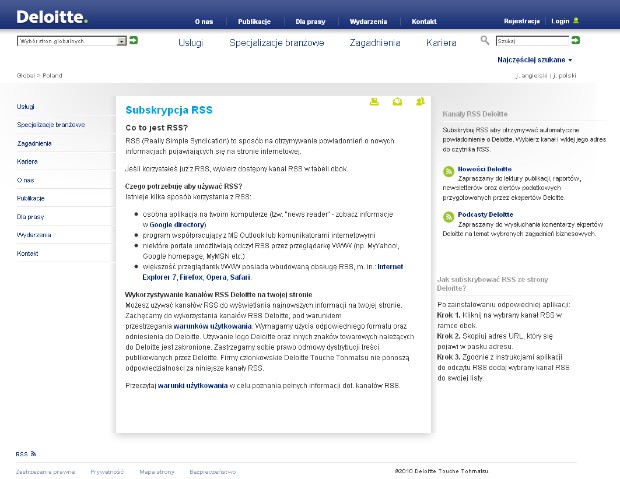The width and height of the screenshot is (620, 479).
Task: Select Publikacje in the left sidebar
Action: point(30,198)
